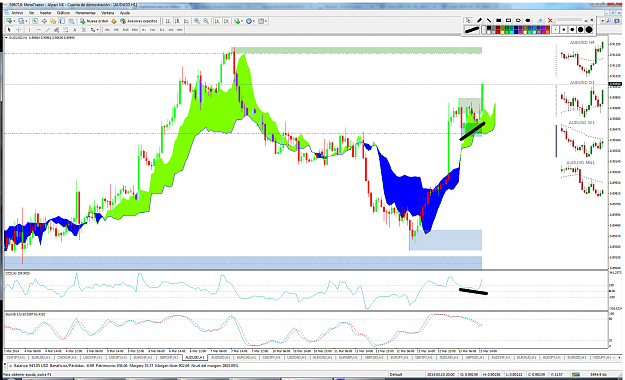Viewport: 625px width, 380px height.
Task: Select the cursor arrow tool
Action: (x=9, y=30)
